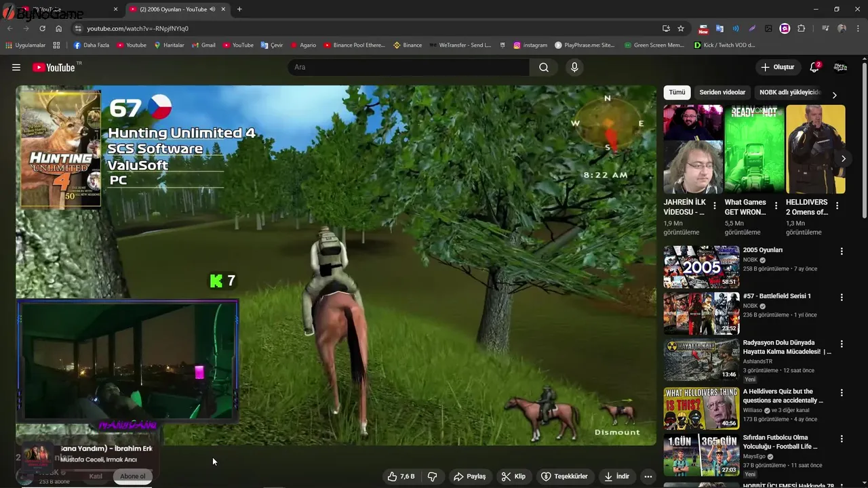
Task: Click the Katıl join button
Action: click(96, 476)
